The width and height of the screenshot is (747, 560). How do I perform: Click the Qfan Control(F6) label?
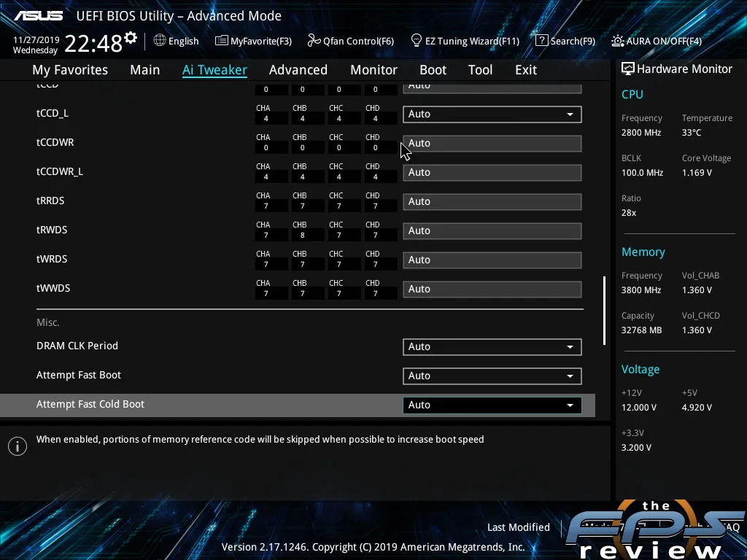pyautogui.click(x=358, y=41)
